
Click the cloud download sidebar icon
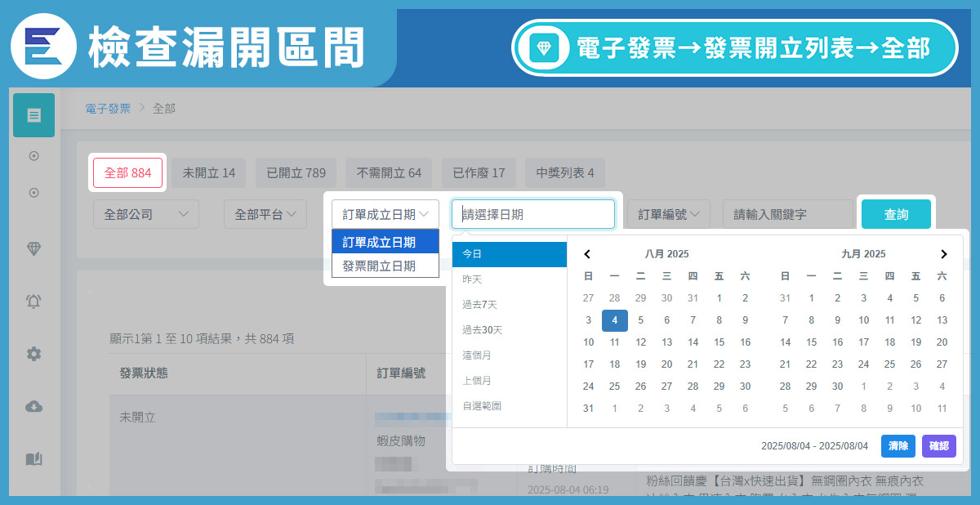[33, 406]
